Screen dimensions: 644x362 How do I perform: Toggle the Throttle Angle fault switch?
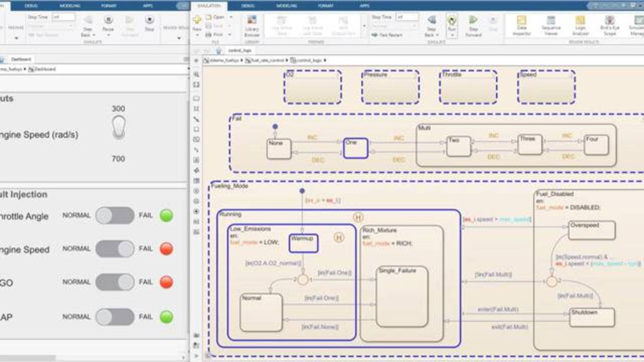pyautogui.click(x=115, y=216)
